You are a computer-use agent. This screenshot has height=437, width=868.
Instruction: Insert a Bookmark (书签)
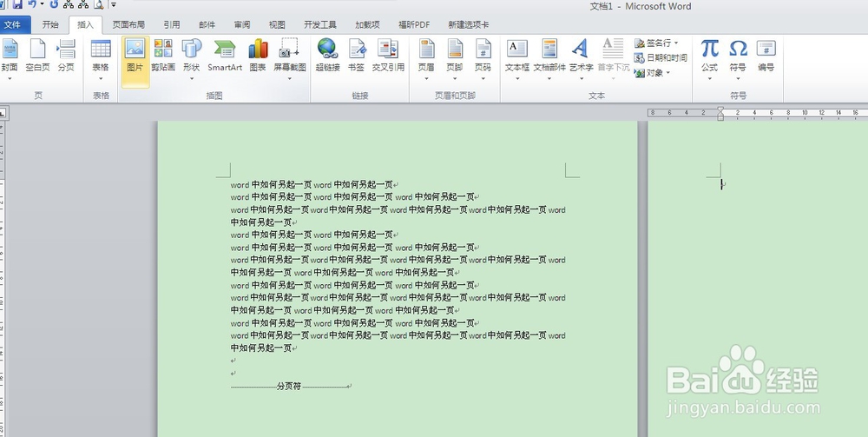click(357, 56)
